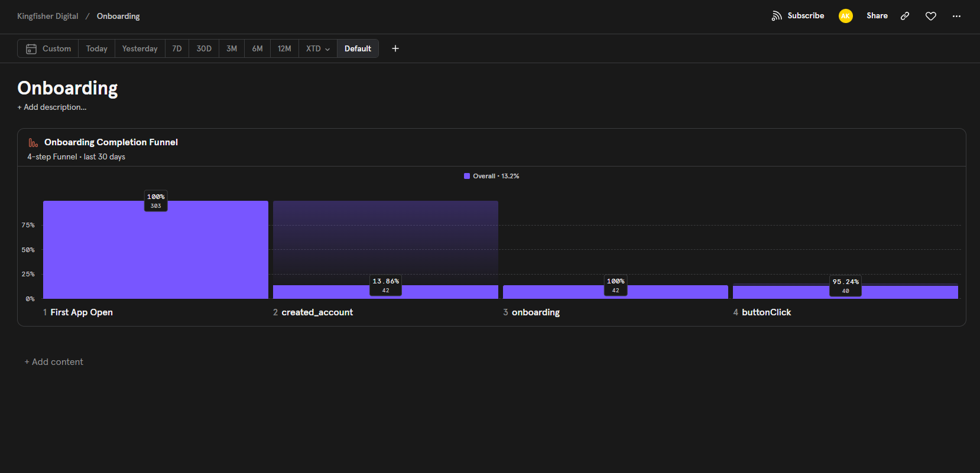
Task: Switch to the 12M range
Action: click(x=284, y=48)
